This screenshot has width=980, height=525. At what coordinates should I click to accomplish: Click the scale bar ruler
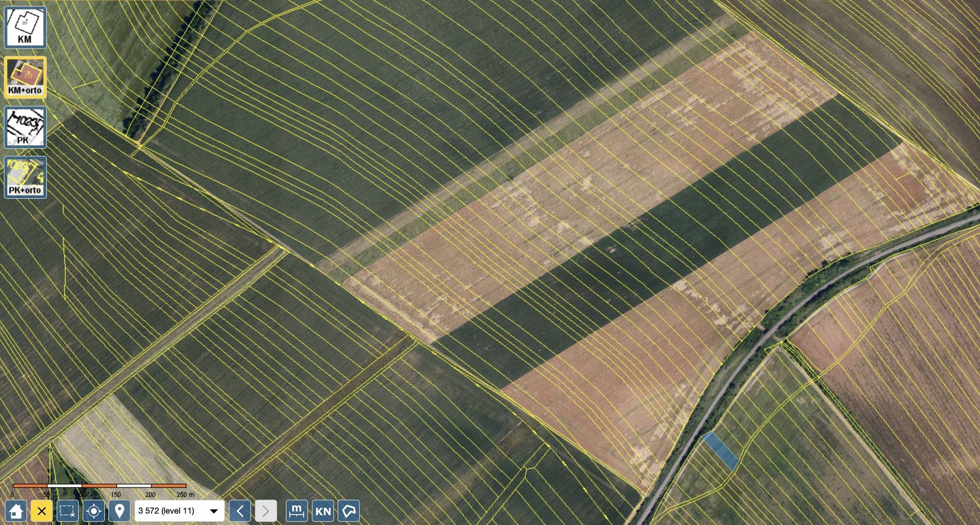tap(99, 486)
